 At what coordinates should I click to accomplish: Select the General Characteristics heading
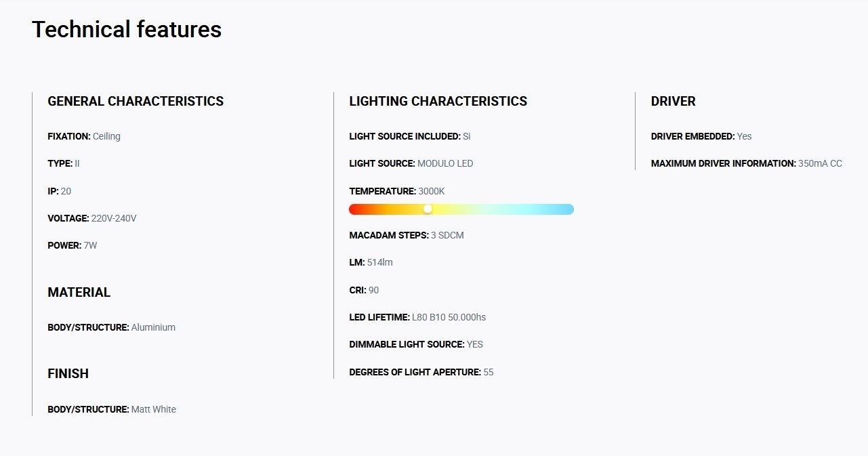click(x=136, y=102)
